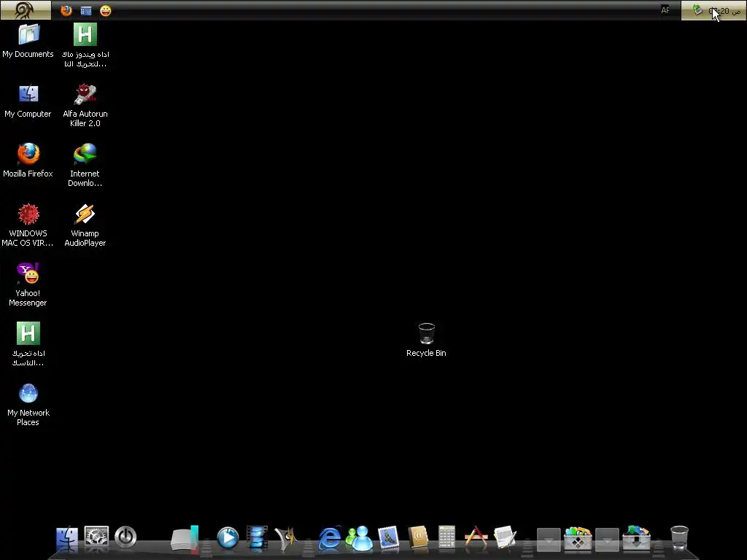Click the "Recycle Bin" label text
This screenshot has height=560, width=747.
click(426, 353)
